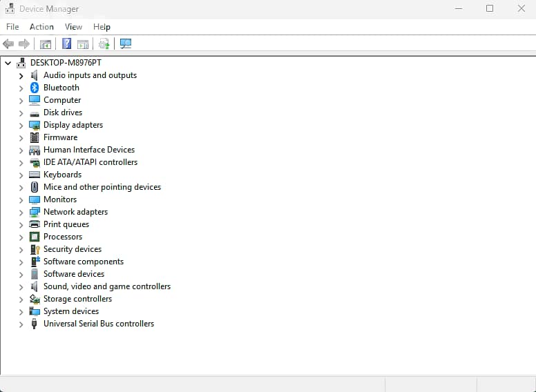Click the Show/Hide Action Pane toolbar icon

tap(83, 43)
